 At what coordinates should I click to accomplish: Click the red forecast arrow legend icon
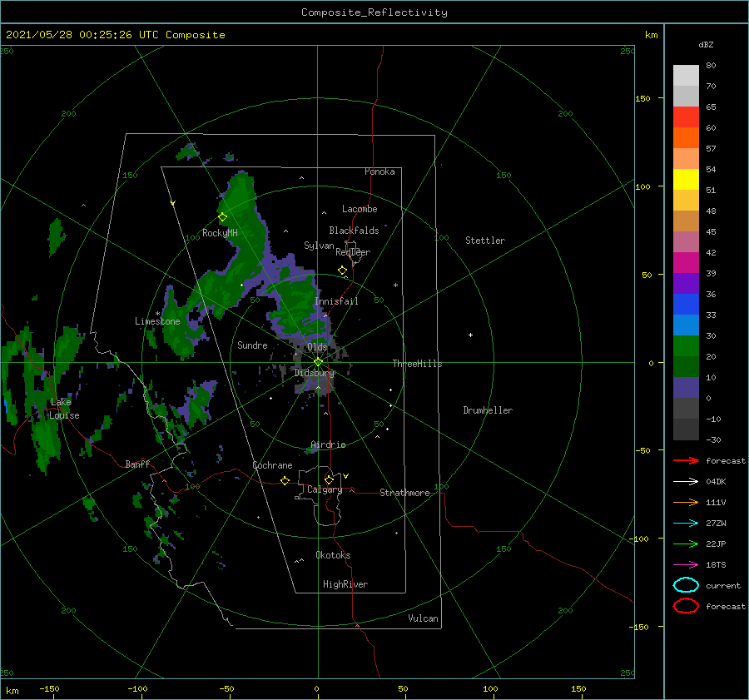pyautogui.click(x=686, y=460)
